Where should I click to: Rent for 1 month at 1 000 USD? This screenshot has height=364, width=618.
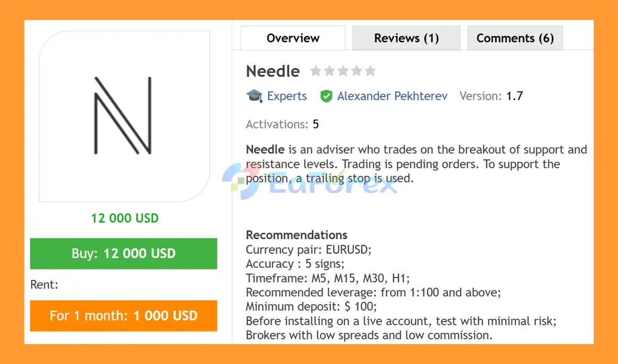click(x=124, y=316)
